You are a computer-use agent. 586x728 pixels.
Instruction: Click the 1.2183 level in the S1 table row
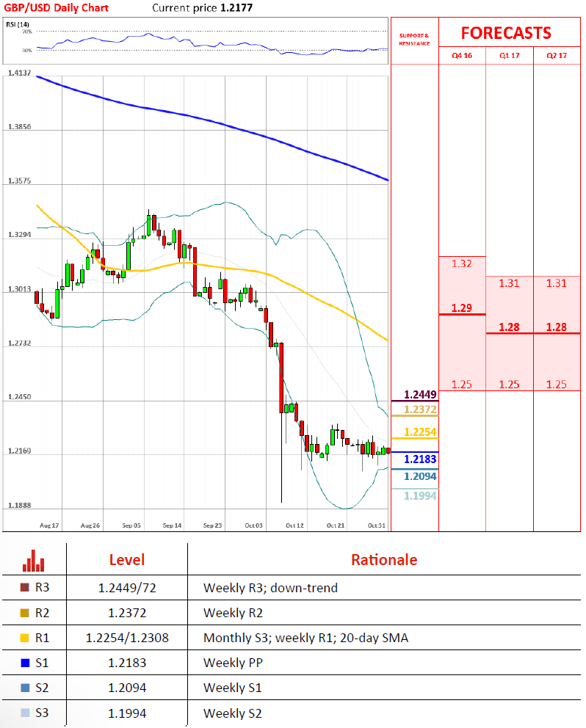127,663
